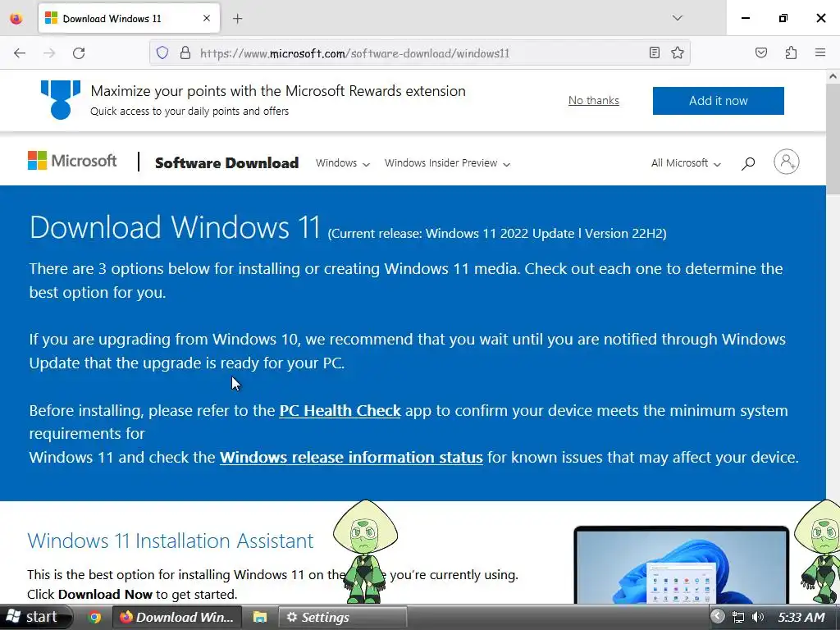Toggle reader view icon in address bar
Image resolution: width=840 pixels, height=630 pixels.
[x=654, y=52]
